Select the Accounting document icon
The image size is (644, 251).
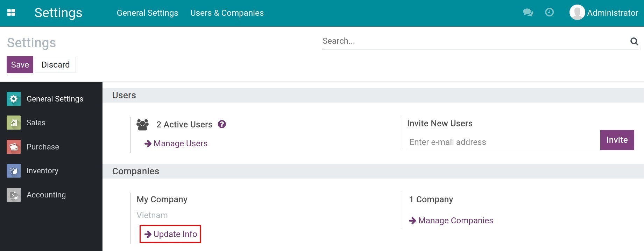pos(14,195)
